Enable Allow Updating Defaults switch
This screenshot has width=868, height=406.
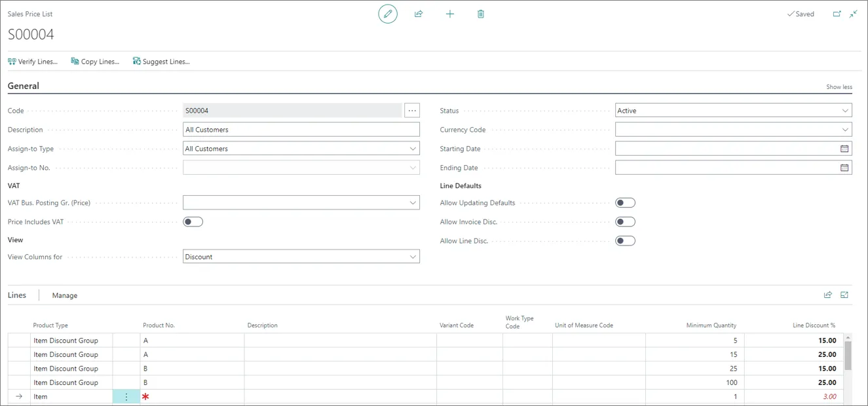tap(626, 203)
